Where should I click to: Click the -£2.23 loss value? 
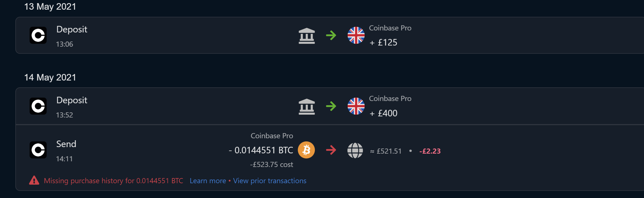pos(430,151)
